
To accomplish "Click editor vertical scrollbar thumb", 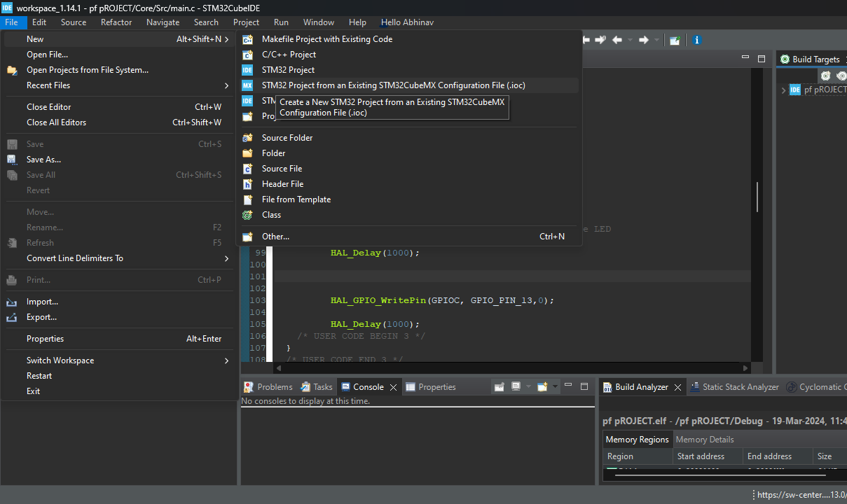I will pos(757,197).
